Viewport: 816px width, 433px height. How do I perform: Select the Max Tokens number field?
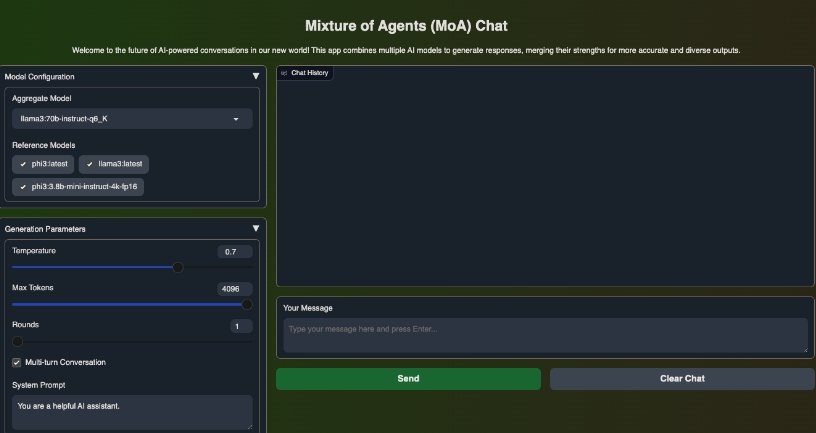pyautogui.click(x=234, y=289)
